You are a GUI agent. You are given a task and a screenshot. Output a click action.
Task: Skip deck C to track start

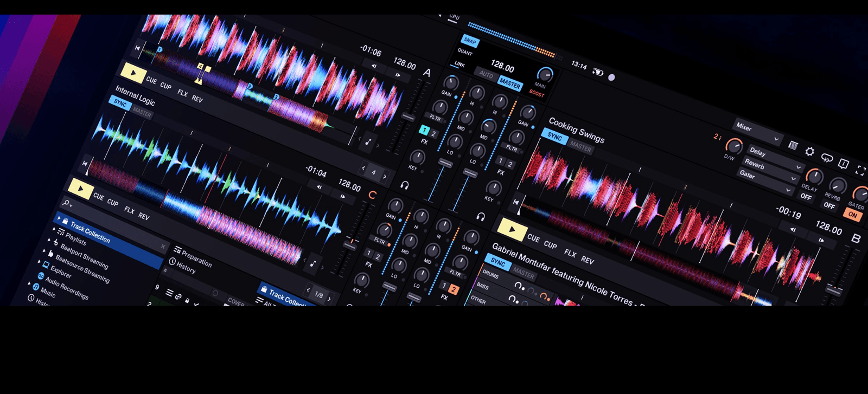(x=85, y=163)
